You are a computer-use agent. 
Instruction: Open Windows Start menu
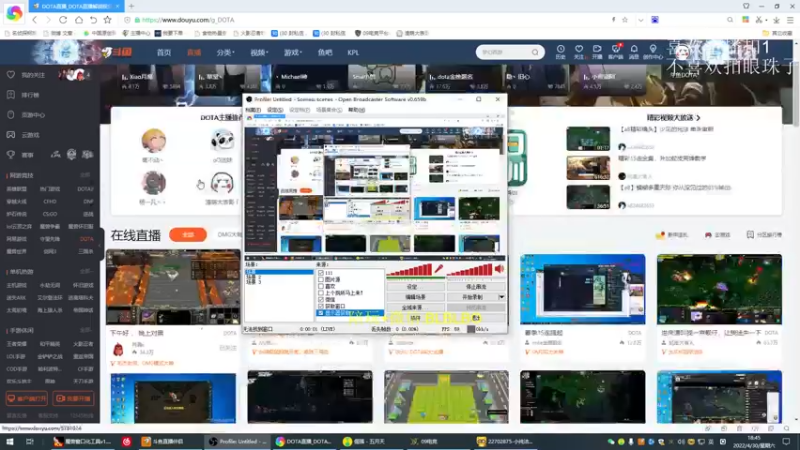[x=10, y=441]
